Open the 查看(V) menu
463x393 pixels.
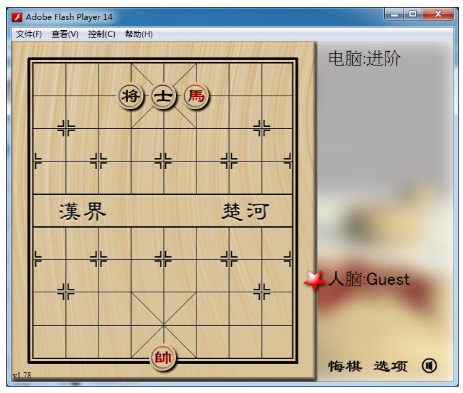coord(65,34)
